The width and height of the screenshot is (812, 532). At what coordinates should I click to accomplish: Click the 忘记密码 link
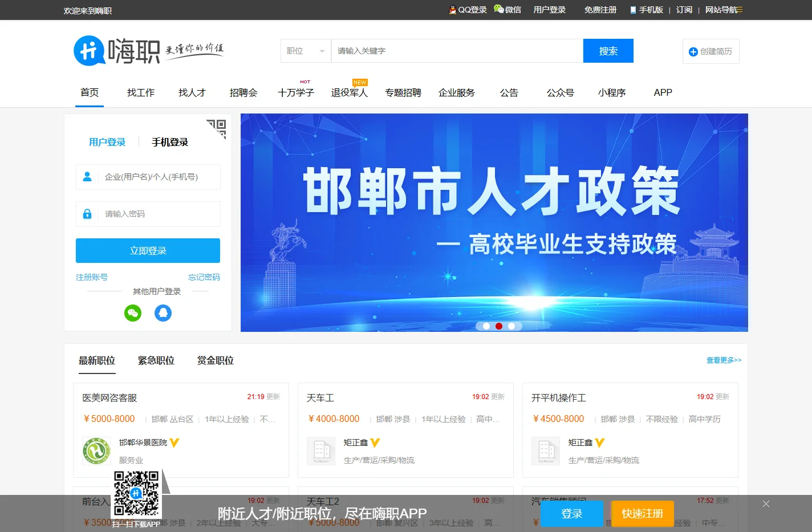pos(204,277)
